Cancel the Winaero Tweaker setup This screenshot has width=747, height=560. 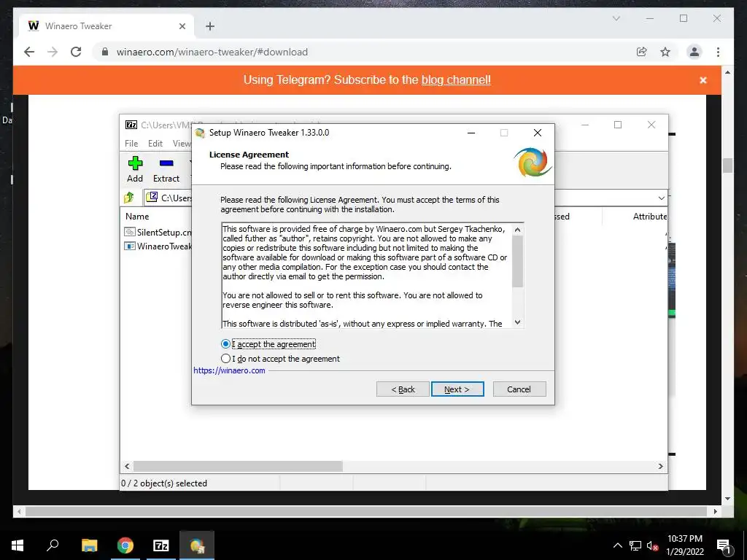point(519,389)
